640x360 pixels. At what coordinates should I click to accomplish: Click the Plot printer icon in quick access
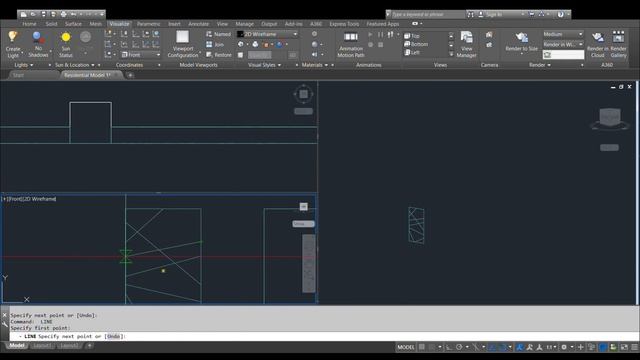63,14
